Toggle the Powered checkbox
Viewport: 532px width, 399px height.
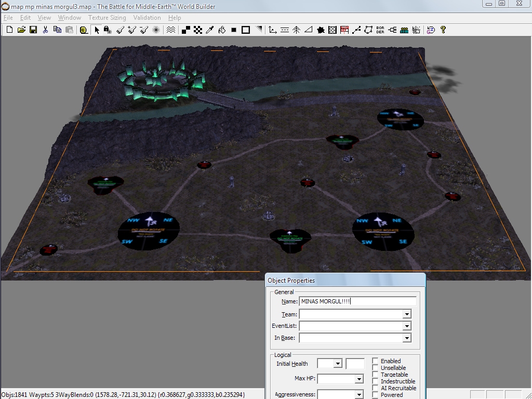tap(375, 395)
